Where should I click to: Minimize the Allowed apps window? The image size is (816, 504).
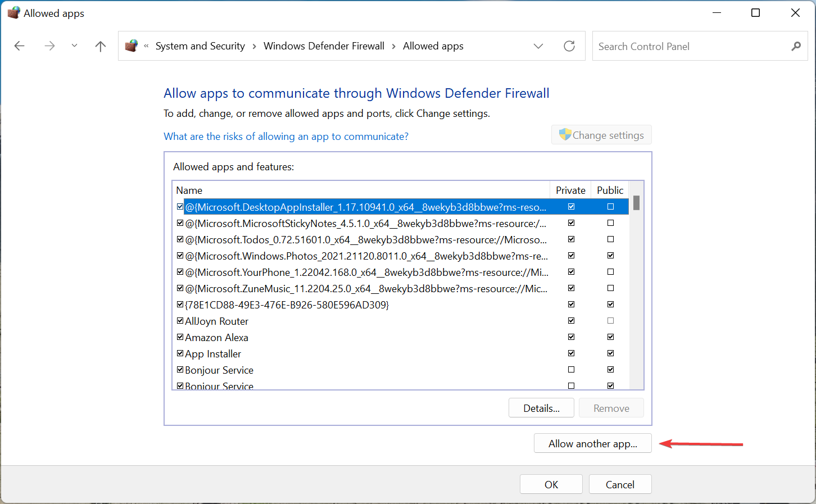coord(717,12)
